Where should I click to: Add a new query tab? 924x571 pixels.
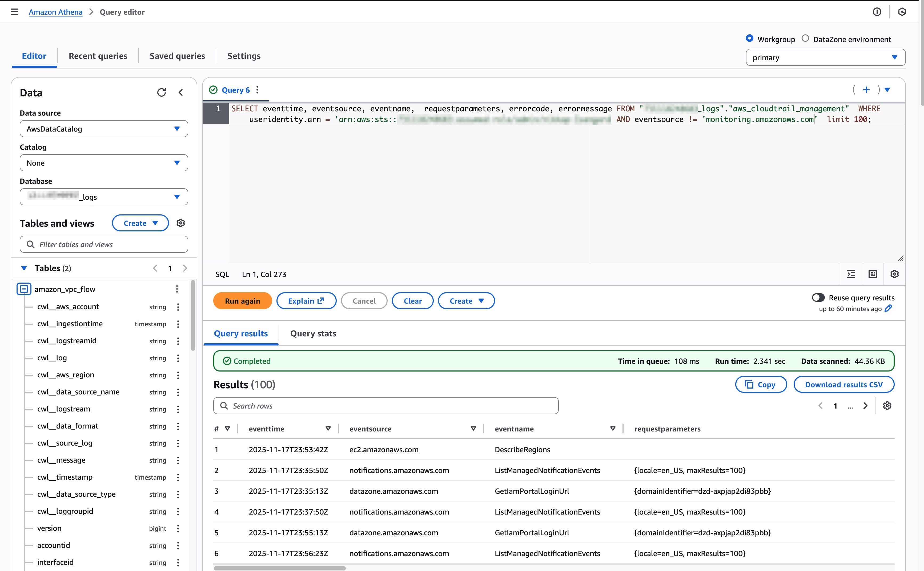coord(866,90)
